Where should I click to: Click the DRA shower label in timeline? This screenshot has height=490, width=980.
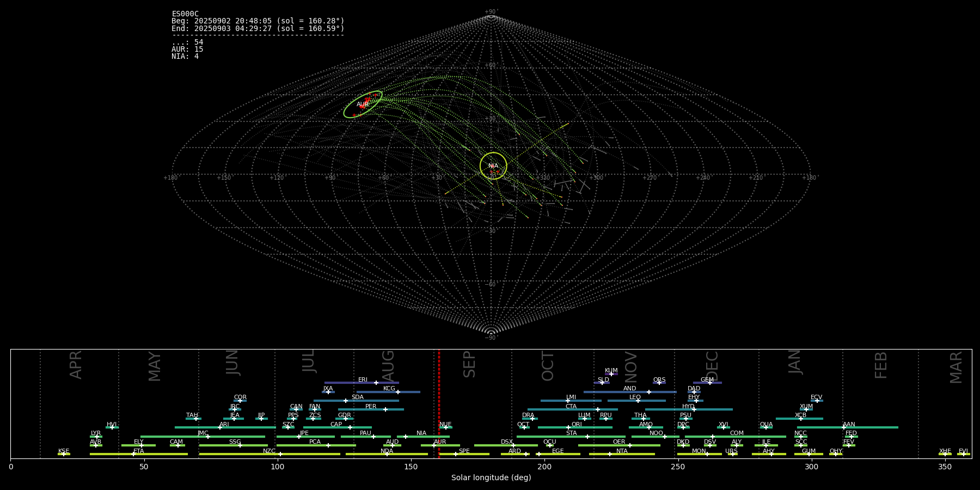(528, 415)
